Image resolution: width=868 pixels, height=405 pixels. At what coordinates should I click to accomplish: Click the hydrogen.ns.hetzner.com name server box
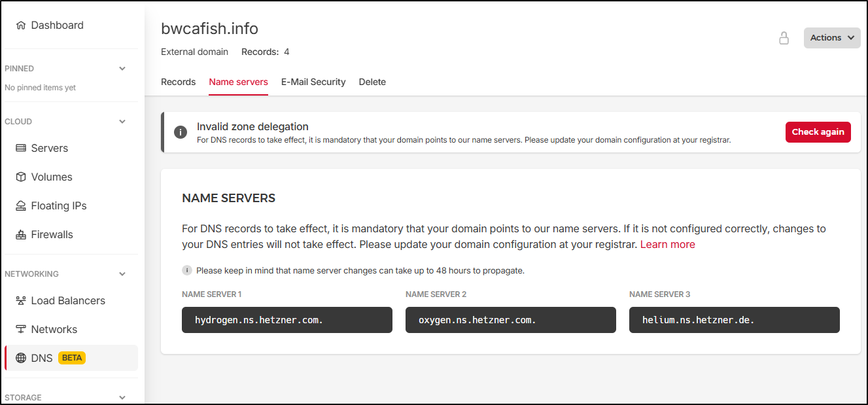tap(286, 321)
